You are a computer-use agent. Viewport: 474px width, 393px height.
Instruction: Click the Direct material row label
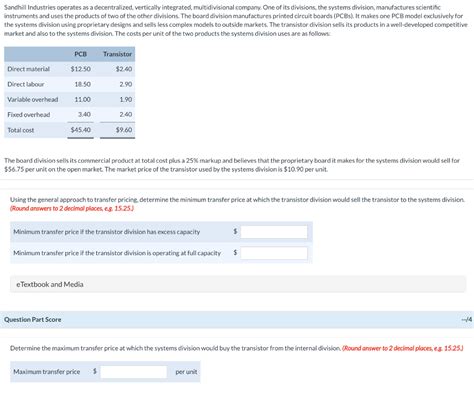(x=29, y=69)
